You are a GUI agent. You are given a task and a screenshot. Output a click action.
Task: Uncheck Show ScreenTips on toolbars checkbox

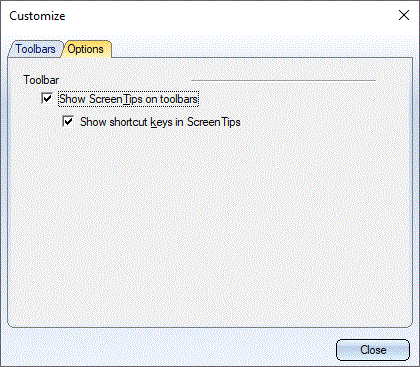[47, 99]
